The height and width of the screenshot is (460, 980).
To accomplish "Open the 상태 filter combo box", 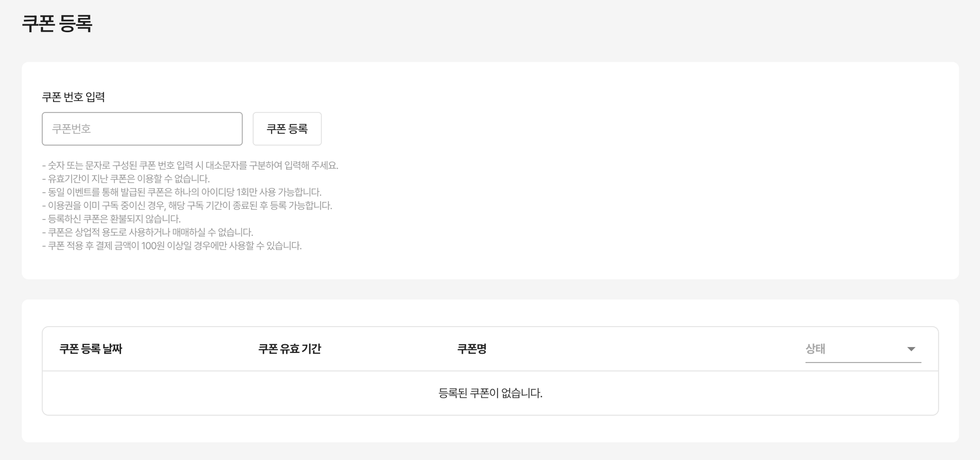I will click(x=863, y=349).
